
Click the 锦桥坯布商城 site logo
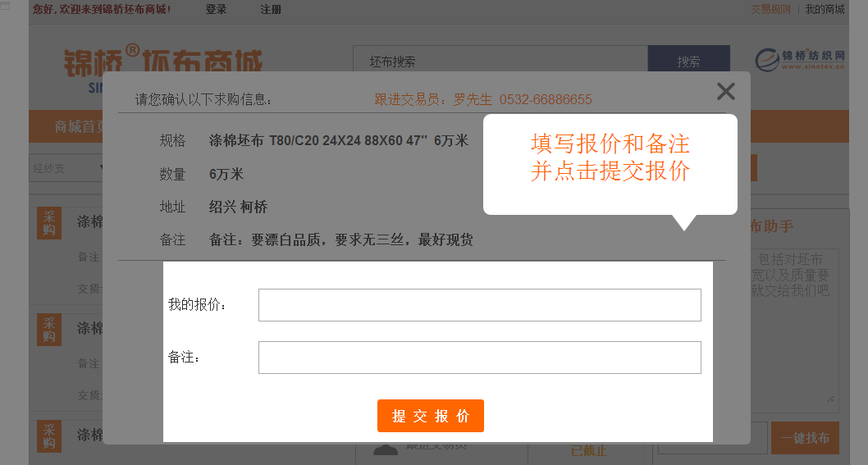tap(163, 61)
